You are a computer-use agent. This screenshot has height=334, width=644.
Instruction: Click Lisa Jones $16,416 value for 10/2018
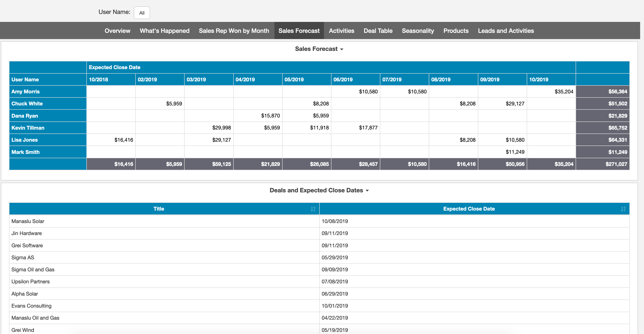pyautogui.click(x=123, y=140)
